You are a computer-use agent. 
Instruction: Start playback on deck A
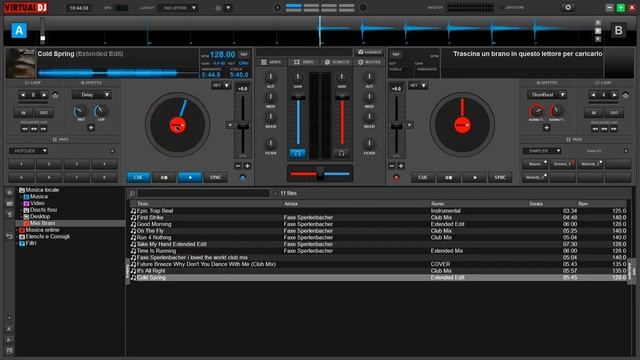[x=190, y=178]
